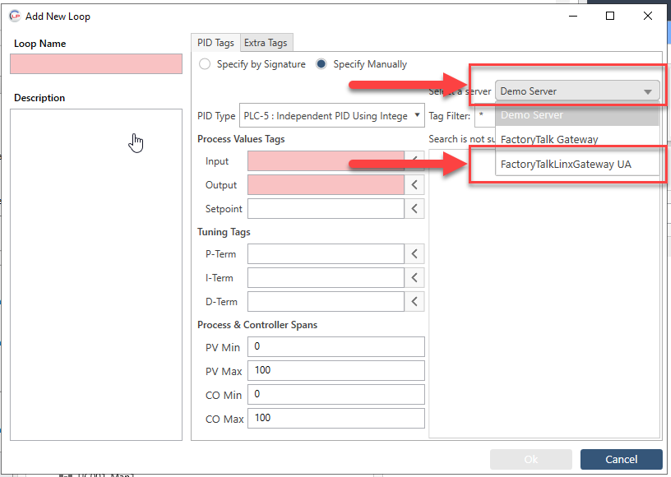The image size is (671, 477).
Task: Minimize the Add New Loop window
Action: click(x=573, y=16)
